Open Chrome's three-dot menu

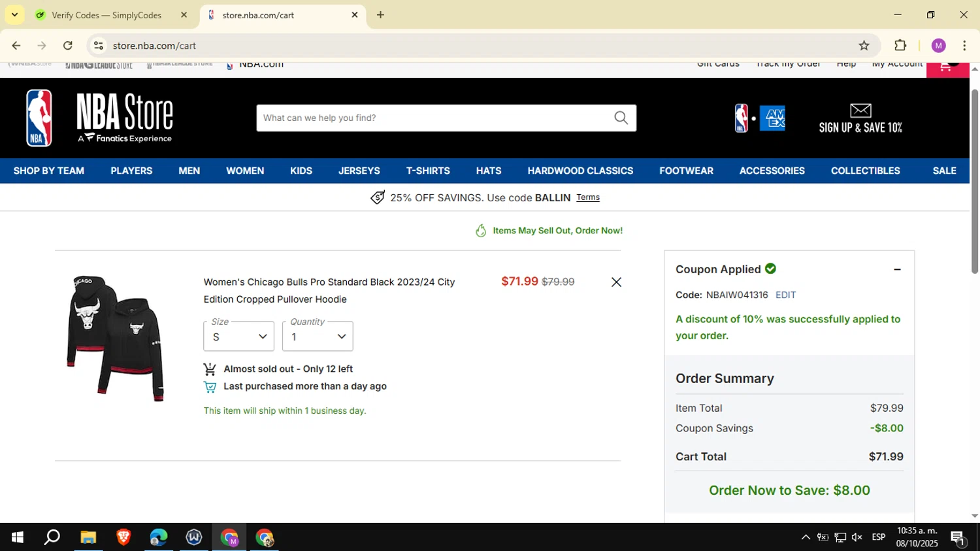click(x=964, y=46)
